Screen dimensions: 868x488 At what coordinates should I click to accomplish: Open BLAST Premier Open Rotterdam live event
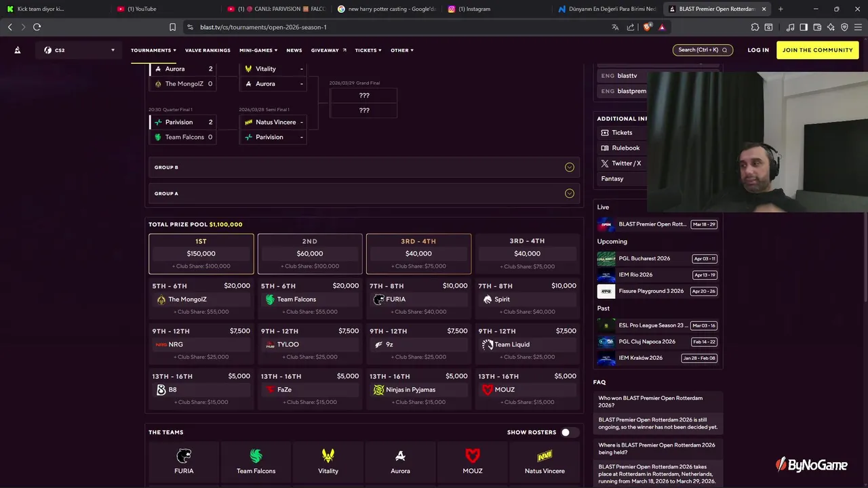[656, 224]
